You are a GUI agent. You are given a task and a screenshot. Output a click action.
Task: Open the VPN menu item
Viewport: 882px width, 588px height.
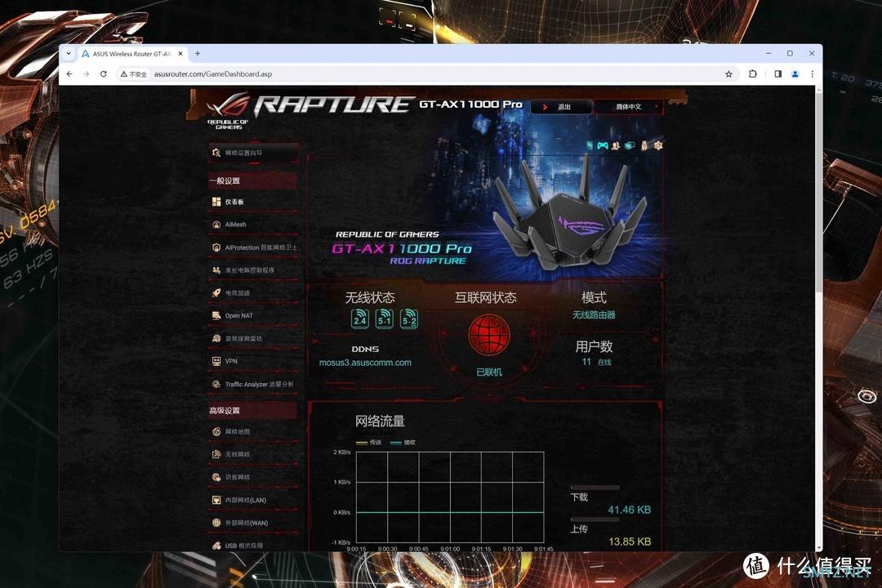click(253, 361)
